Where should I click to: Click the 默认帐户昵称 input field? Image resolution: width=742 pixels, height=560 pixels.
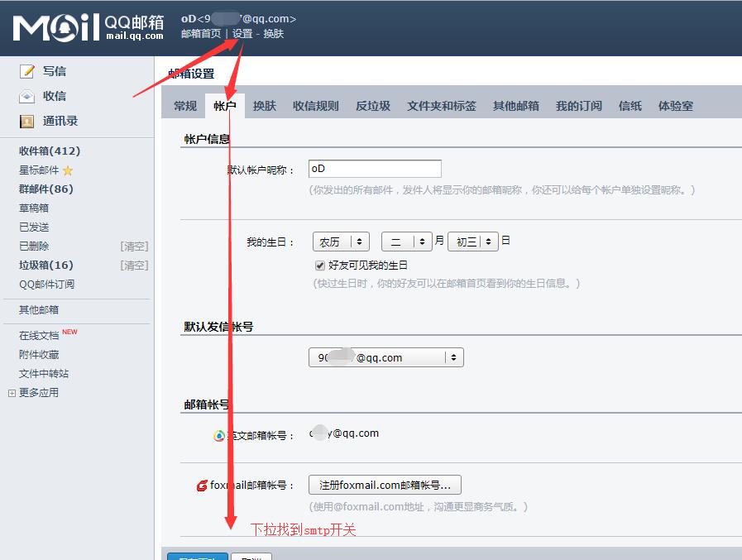coord(374,168)
